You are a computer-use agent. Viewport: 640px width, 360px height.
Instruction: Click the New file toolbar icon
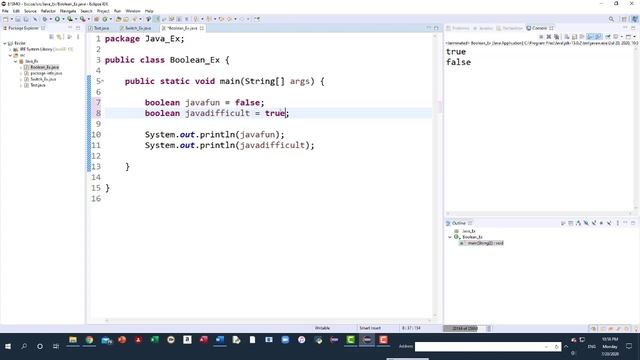pos(6,19)
